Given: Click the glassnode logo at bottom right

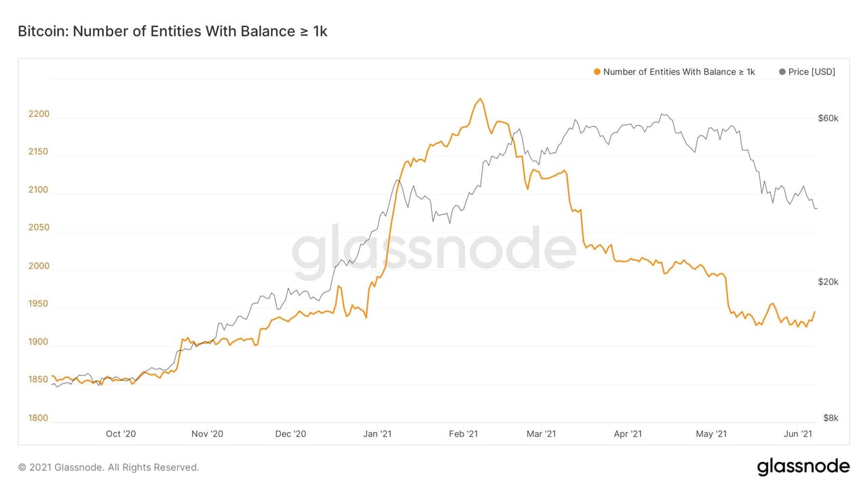Looking at the screenshot, I should (x=803, y=467).
